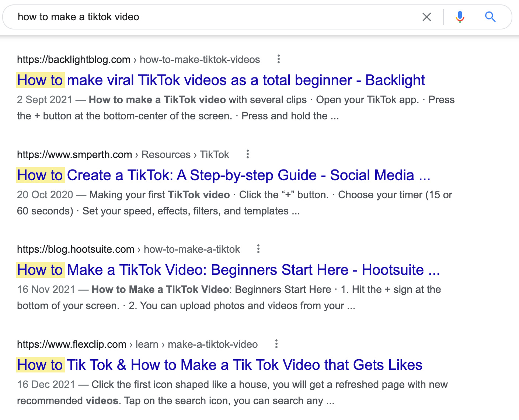The width and height of the screenshot is (519, 420).
Task: Click the www.flexclip.com site URL
Action: [x=72, y=344]
